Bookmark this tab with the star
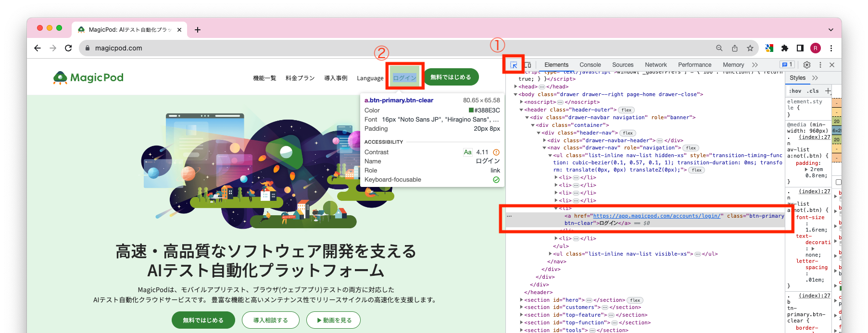 [750, 48]
